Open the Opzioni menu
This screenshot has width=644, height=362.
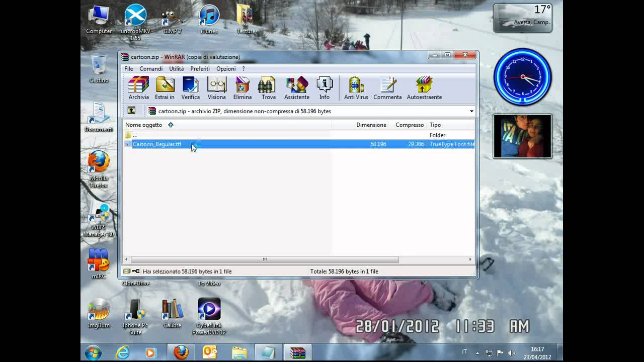pyautogui.click(x=226, y=69)
